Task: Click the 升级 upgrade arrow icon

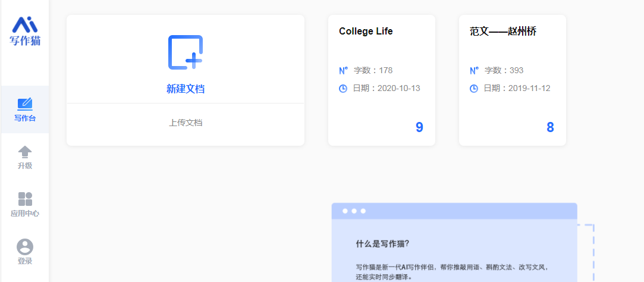Action: [x=25, y=152]
